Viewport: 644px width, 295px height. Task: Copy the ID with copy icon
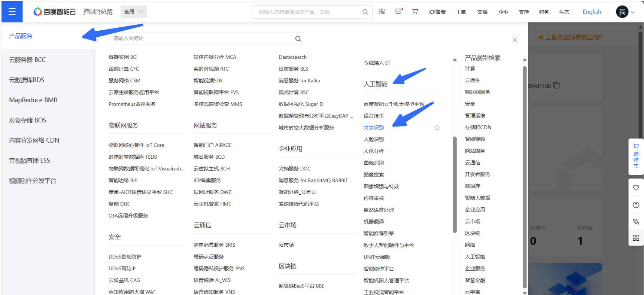(x=556, y=86)
